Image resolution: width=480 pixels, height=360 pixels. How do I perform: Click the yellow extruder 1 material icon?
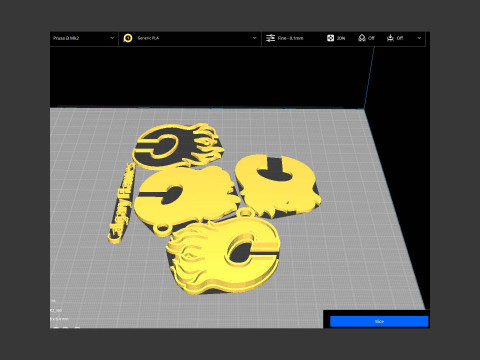(x=128, y=38)
